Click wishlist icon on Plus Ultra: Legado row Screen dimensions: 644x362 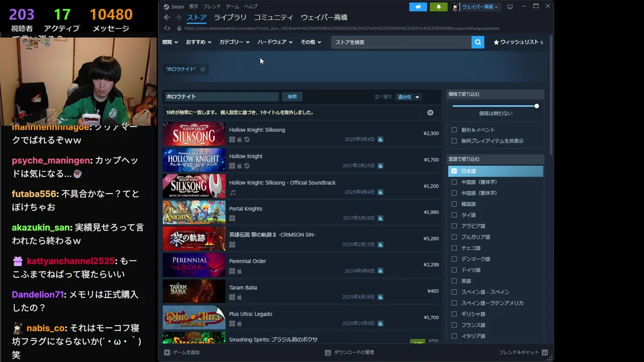(380, 323)
